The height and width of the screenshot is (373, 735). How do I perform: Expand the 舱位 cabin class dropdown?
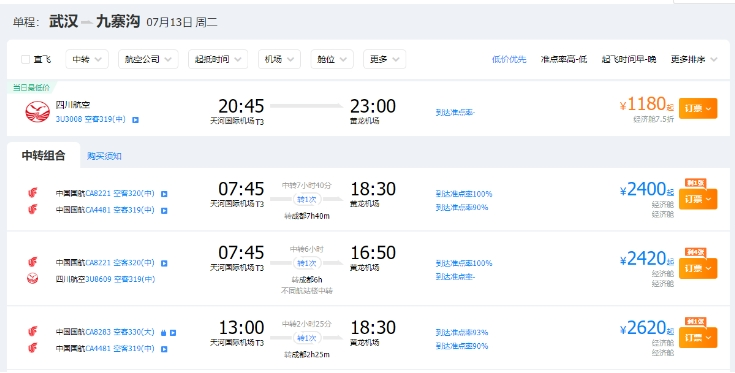332,60
